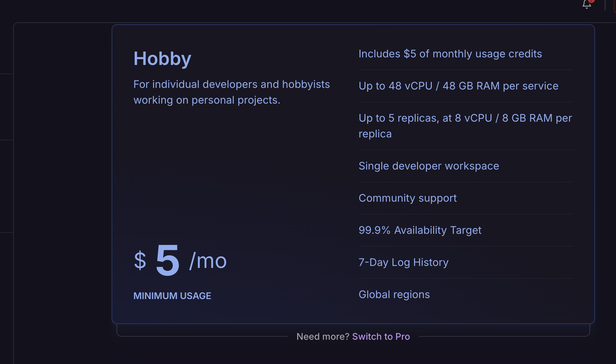Open the notifications bell icon
The height and width of the screenshot is (364, 616).
click(586, 4)
